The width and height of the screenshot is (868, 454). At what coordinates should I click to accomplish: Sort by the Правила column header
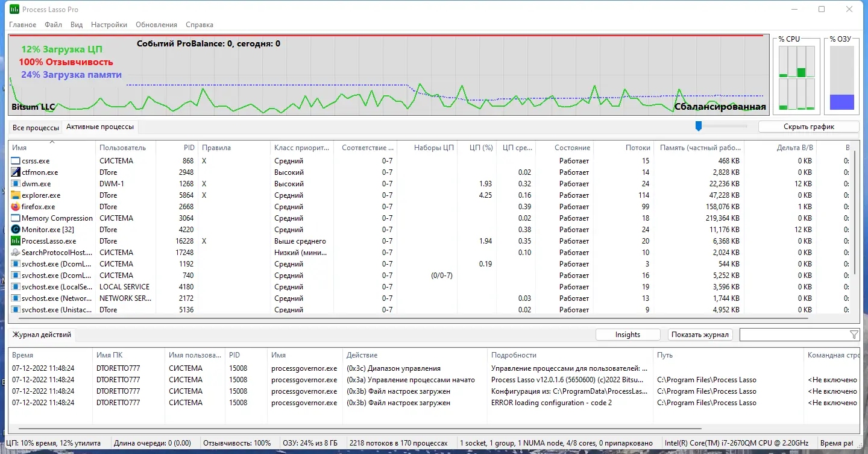[234, 148]
